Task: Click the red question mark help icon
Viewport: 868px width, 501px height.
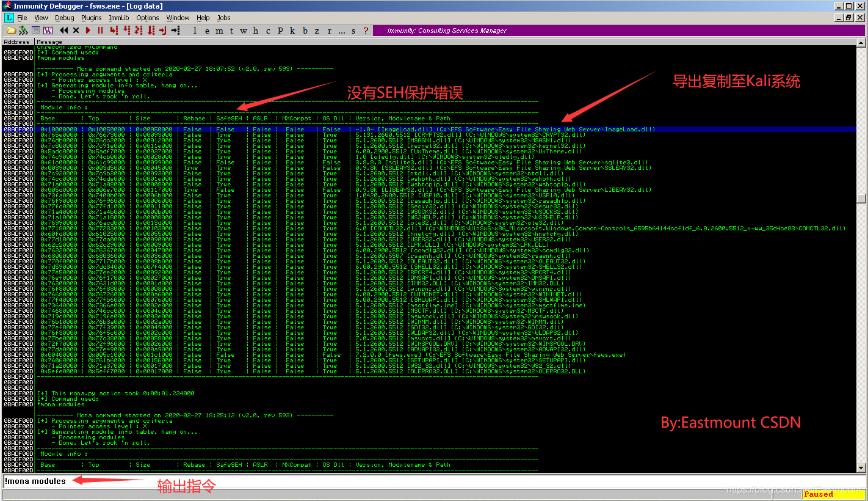Action: [x=366, y=31]
